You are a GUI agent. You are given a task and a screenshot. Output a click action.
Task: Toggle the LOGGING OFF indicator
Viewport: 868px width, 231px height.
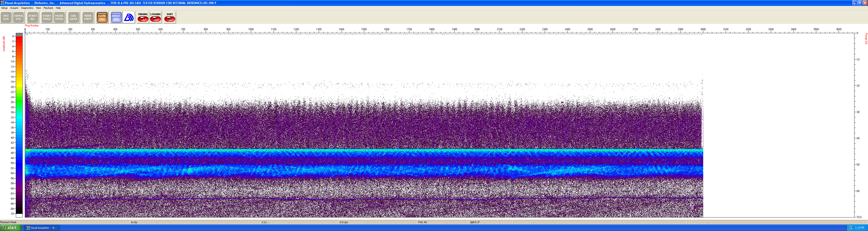[x=155, y=17]
